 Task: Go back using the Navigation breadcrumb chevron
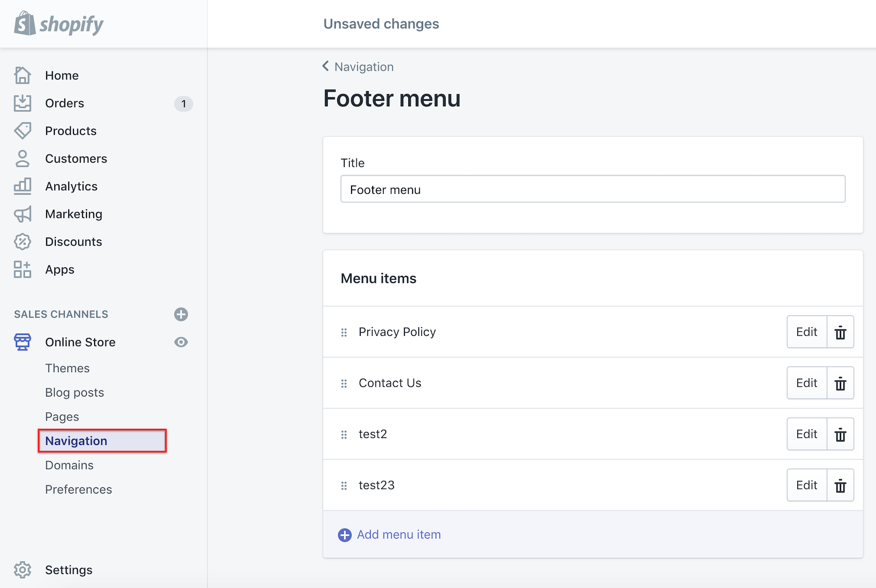pyautogui.click(x=326, y=66)
